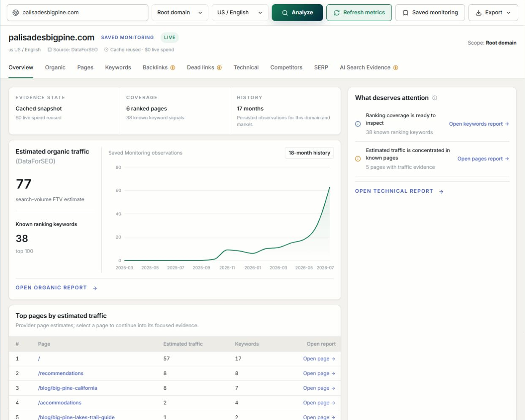This screenshot has height=420, width=525.
Task: Click the clock icon before Cache reused
Action: [x=106, y=50]
